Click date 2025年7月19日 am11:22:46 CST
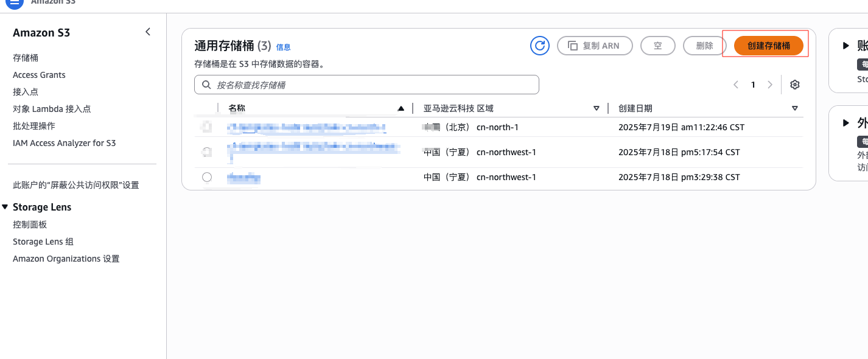The image size is (868, 359). tap(682, 127)
